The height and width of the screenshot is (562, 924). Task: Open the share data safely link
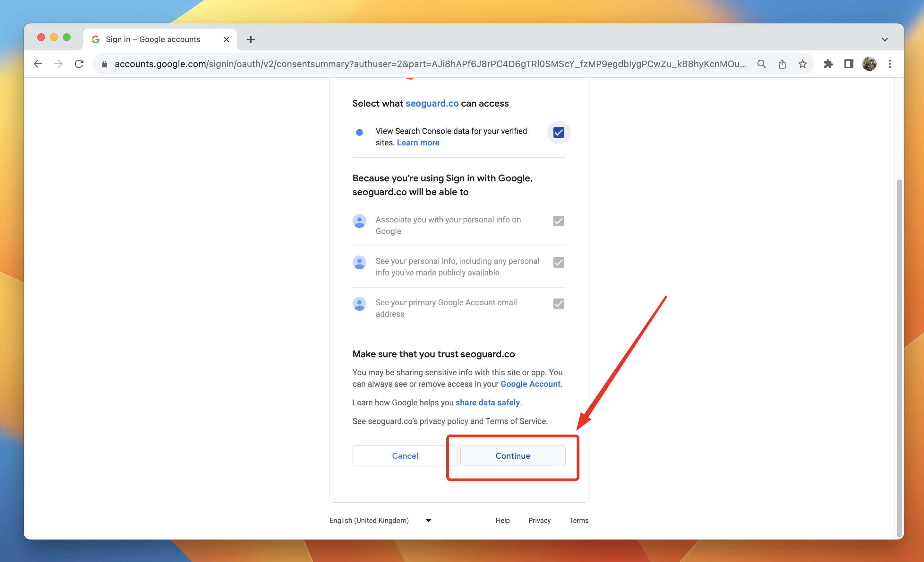pyautogui.click(x=487, y=402)
